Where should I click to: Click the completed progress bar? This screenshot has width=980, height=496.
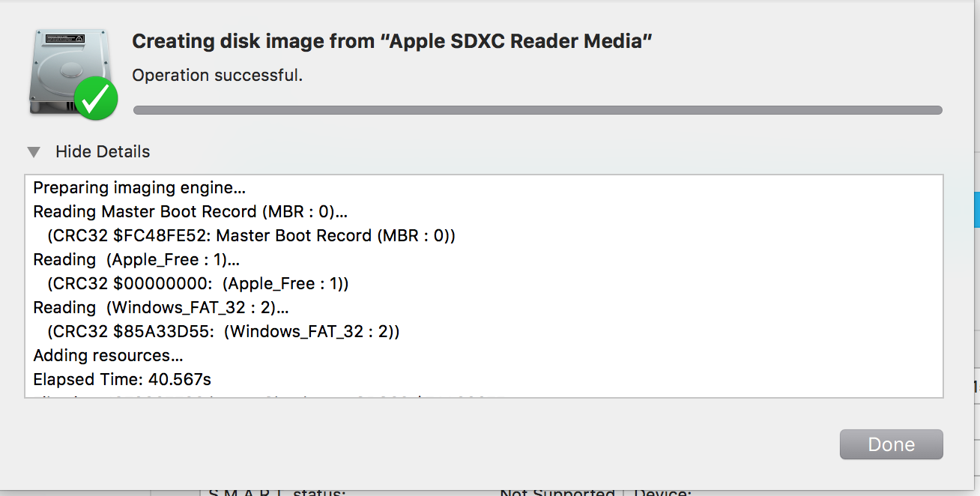tap(537, 110)
